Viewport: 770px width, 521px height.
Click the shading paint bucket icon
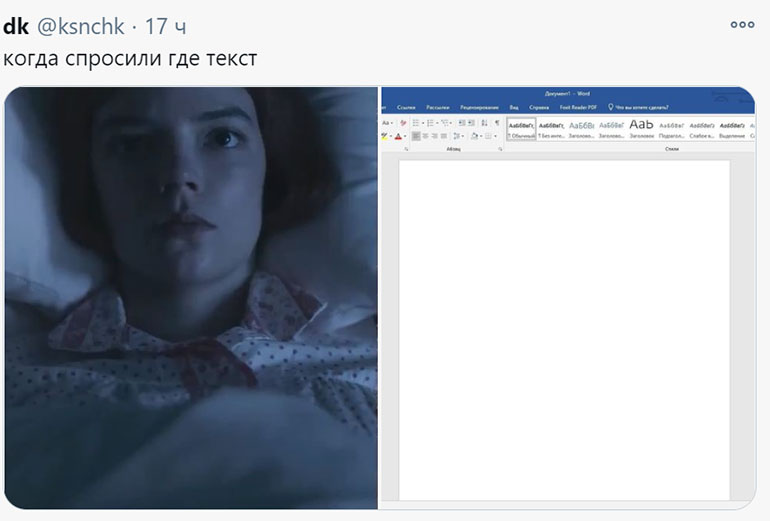[x=474, y=136]
